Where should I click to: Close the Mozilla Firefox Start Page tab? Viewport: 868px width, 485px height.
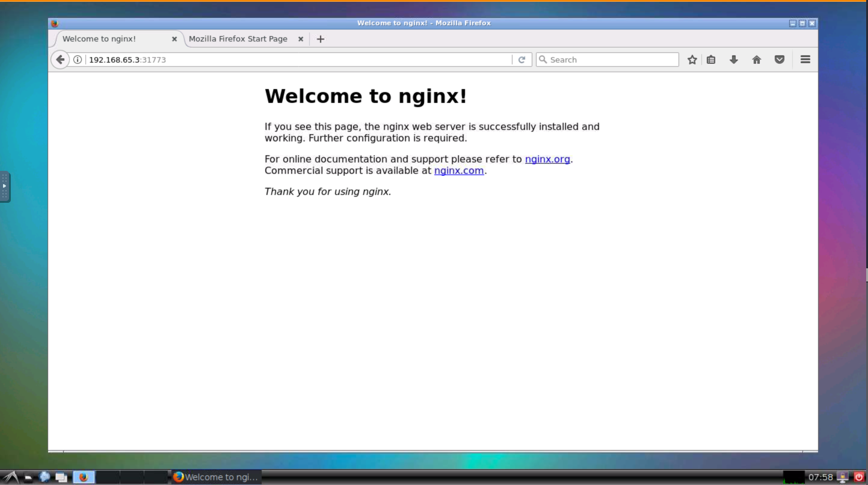coord(301,39)
